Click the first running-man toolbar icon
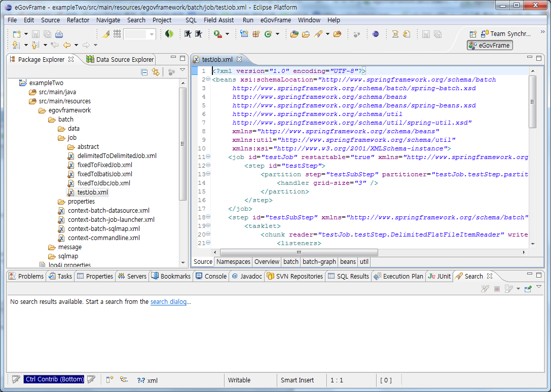The height and width of the screenshot is (392, 551). click(x=188, y=34)
